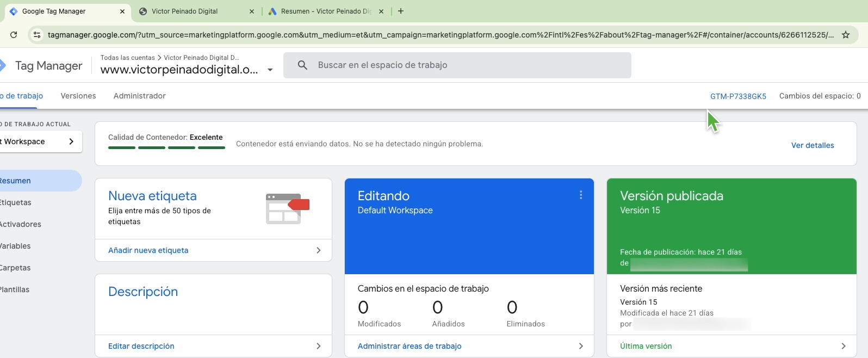Open the Administrador tab
Screen dimensions: 868x358
[x=140, y=96]
